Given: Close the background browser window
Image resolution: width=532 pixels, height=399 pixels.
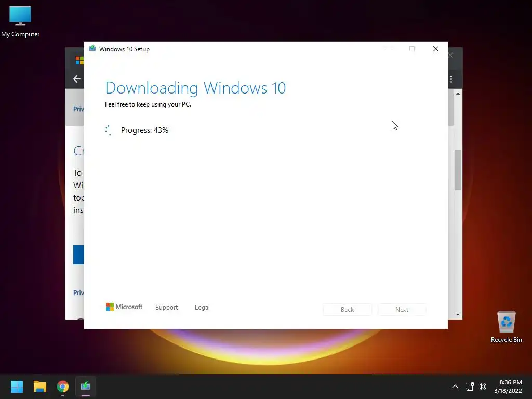Looking at the screenshot, I should (451, 55).
